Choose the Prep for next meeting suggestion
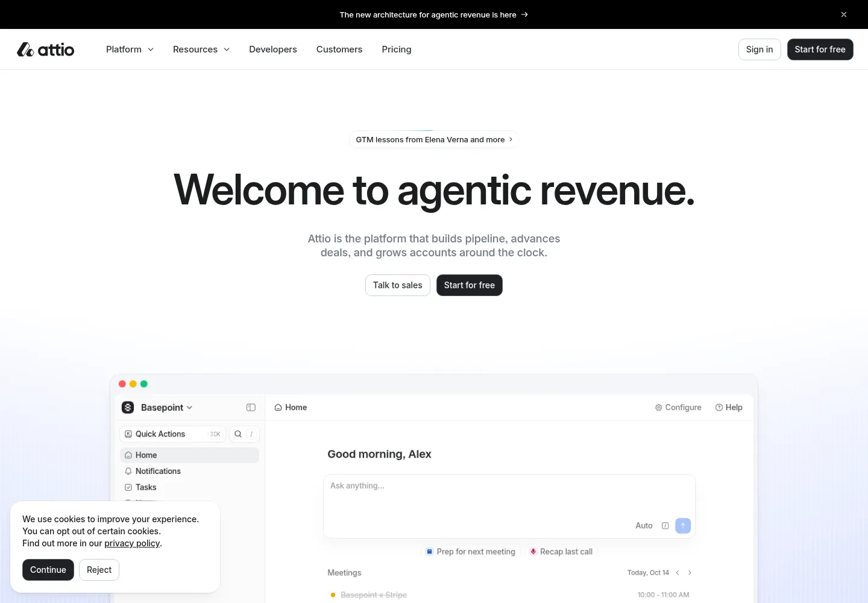The width and height of the screenshot is (868, 603). coord(471,552)
